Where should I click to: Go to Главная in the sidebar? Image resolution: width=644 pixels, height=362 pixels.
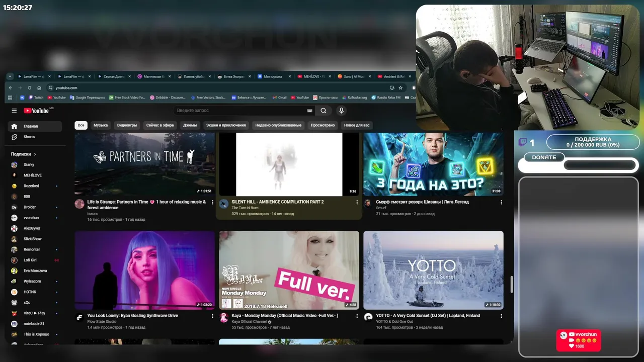click(35, 126)
